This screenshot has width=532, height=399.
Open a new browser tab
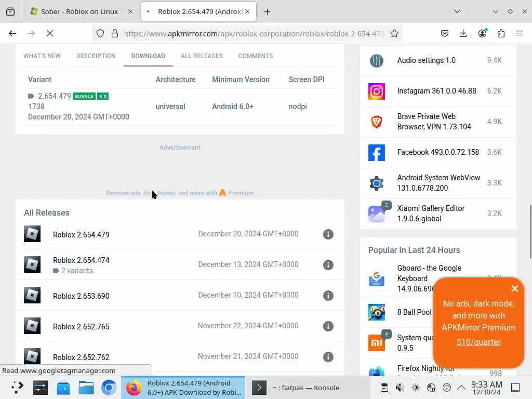click(268, 12)
